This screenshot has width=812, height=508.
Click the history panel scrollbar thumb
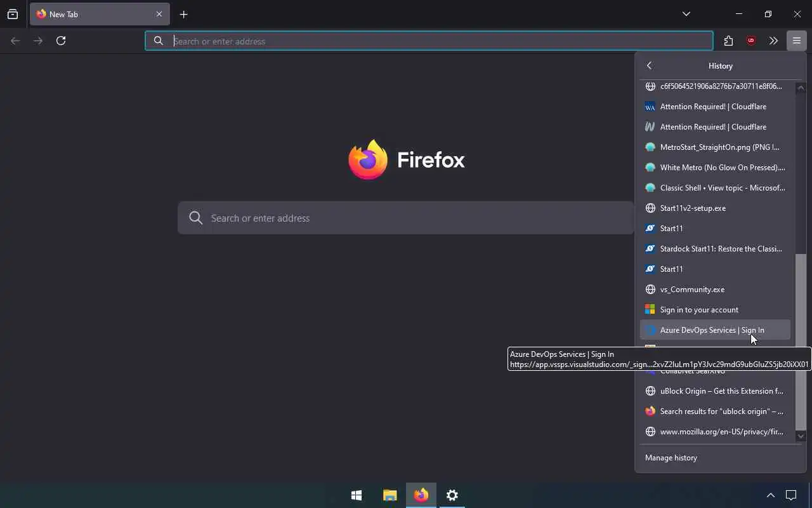point(801,342)
